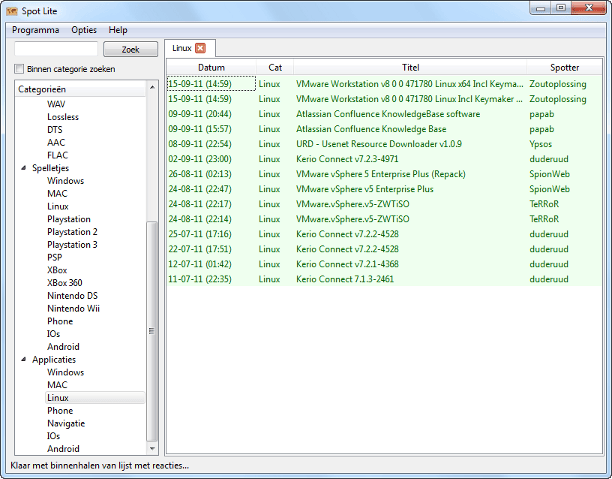
Task: Click spotter name Ypsos
Action: click(x=541, y=144)
